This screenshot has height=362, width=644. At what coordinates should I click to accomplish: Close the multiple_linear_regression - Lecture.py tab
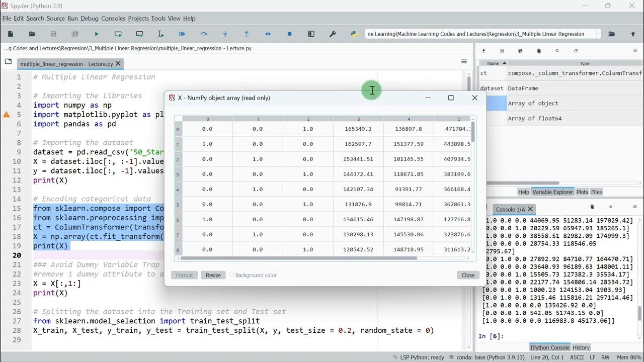pos(118,63)
